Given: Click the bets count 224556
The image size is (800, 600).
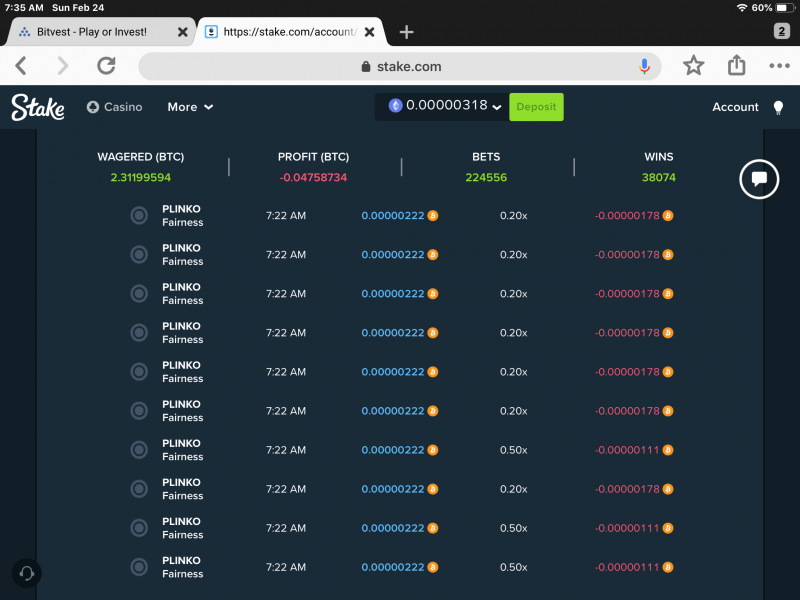Looking at the screenshot, I should [486, 178].
